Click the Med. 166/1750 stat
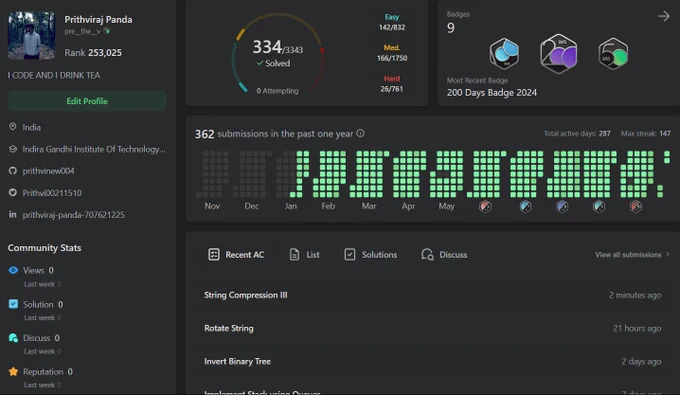The width and height of the screenshot is (680, 395). pyautogui.click(x=392, y=53)
